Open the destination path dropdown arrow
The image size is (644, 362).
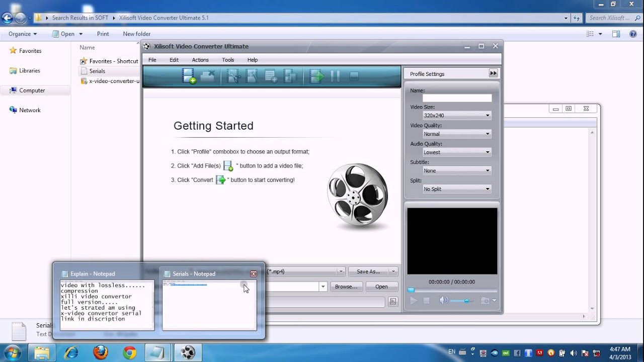click(323, 287)
